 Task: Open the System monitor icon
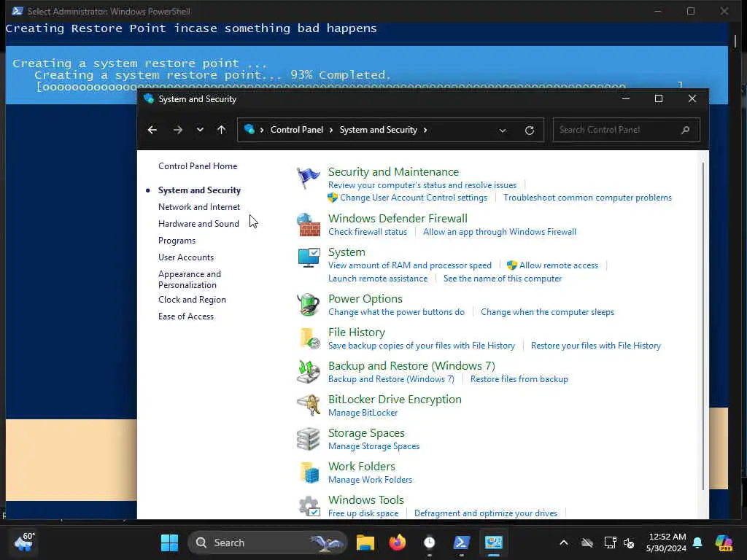pyautogui.click(x=309, y=259)
